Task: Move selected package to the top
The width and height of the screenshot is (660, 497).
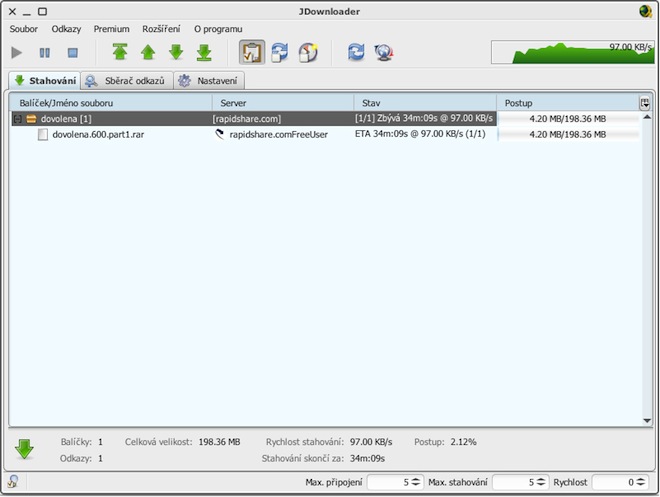Action: 120,52
